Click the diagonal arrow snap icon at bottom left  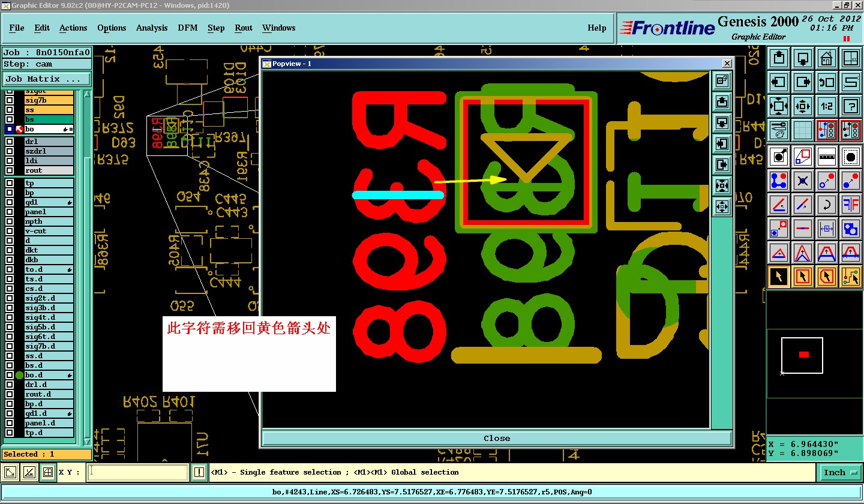[10, 473]
